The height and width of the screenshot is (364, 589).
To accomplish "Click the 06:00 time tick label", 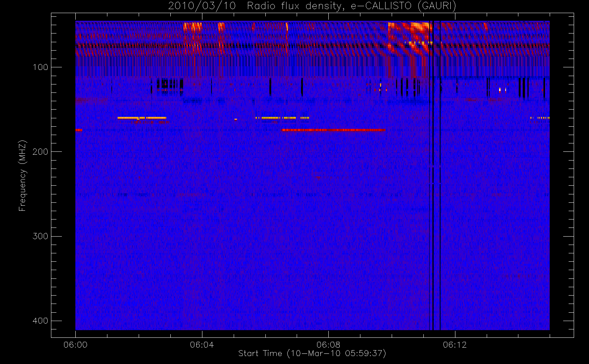I will 75,345.
